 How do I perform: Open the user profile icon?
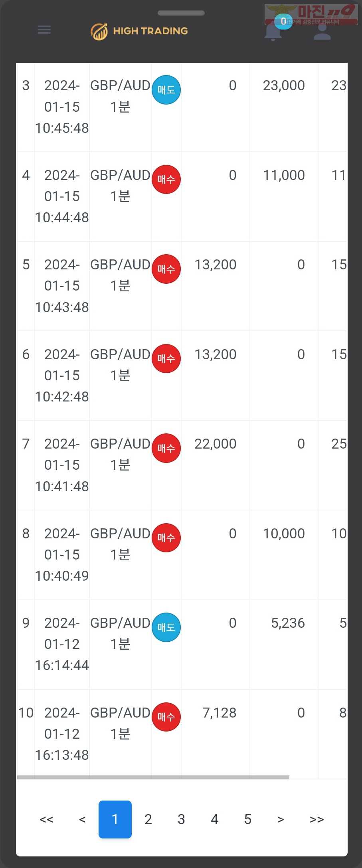point(322,30)
